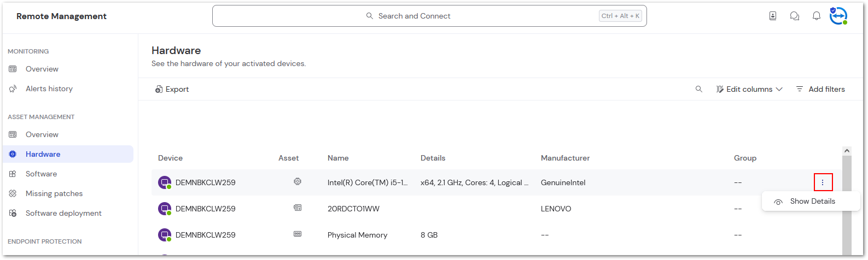Click the processor asset icon
Viewport: 868px width, 260px height.
(298, 181)
